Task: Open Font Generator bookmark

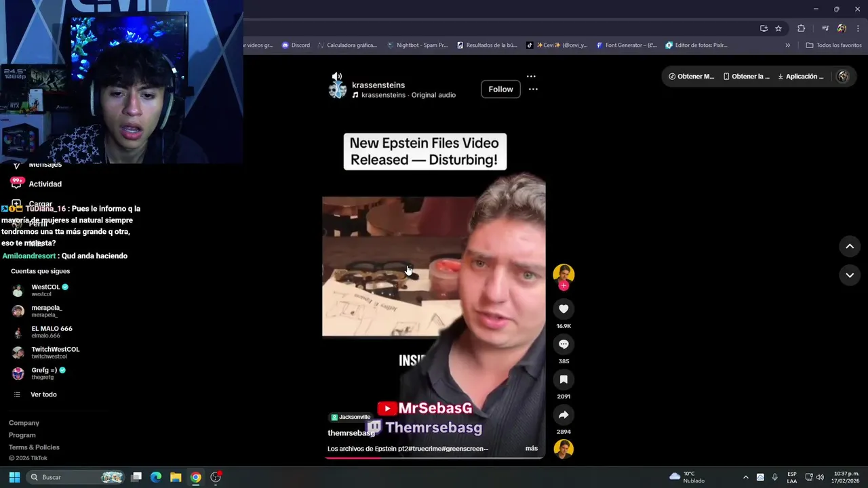Action: [627, 45]
